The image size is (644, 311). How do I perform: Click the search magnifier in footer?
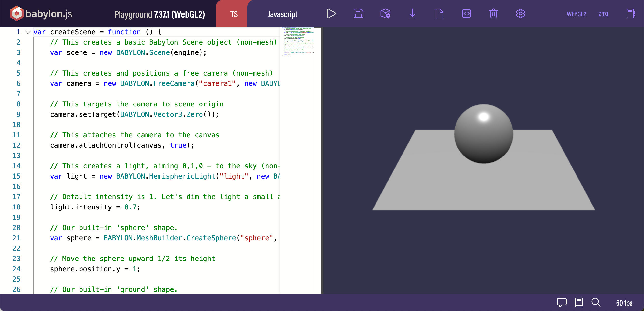596,302
